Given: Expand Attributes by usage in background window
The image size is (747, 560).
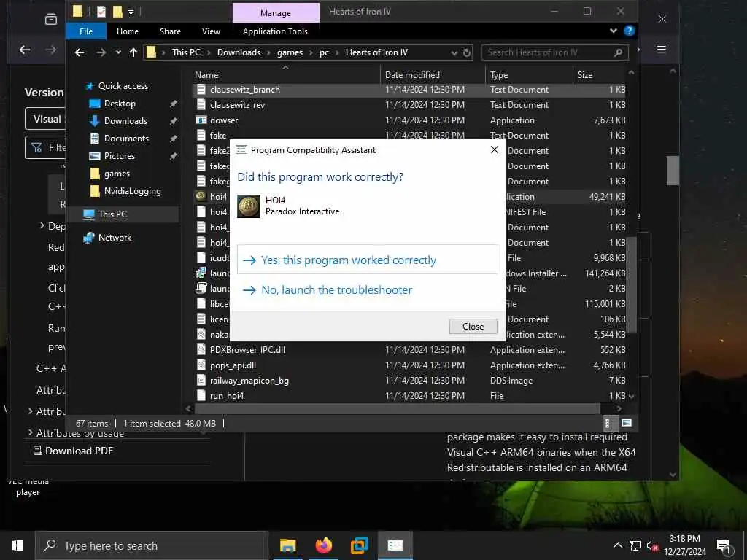Looking at the screenshot, I should pos(31,432).
